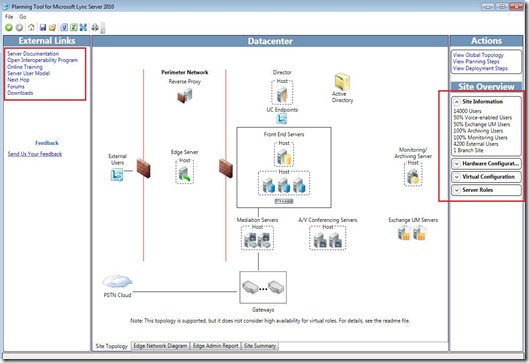This screenshot has width=529, height=363.
Task: Select the PSTN Cloud icon
Action: tap(117, 281)
